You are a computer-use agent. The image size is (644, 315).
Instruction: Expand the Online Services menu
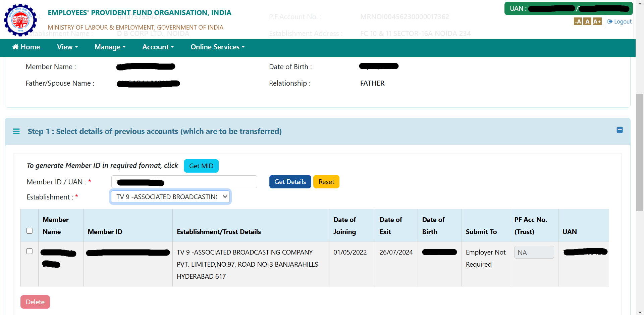[x=217, y=47]
